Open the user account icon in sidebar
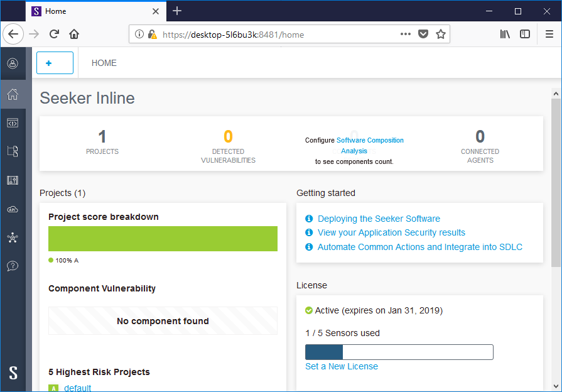This screenshot has height=392, width=562. point(13,63)
